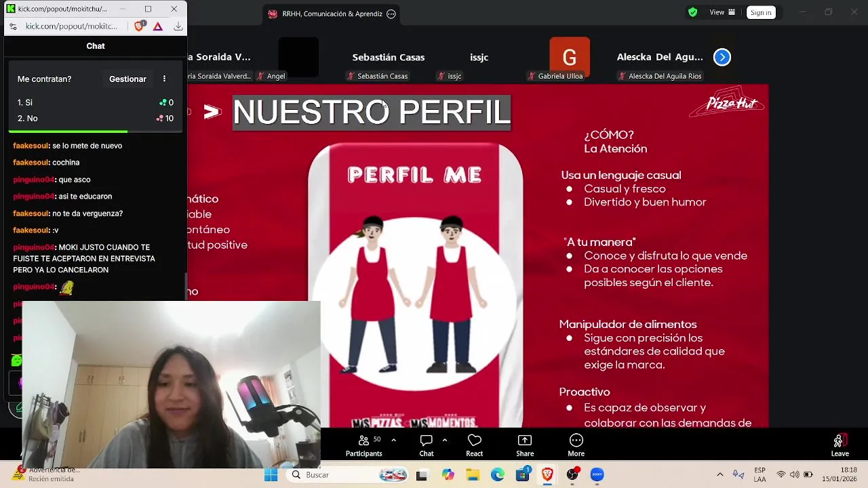868x488 pixels.
Task: Click the message "asi te educaron"
Action: 85,197
